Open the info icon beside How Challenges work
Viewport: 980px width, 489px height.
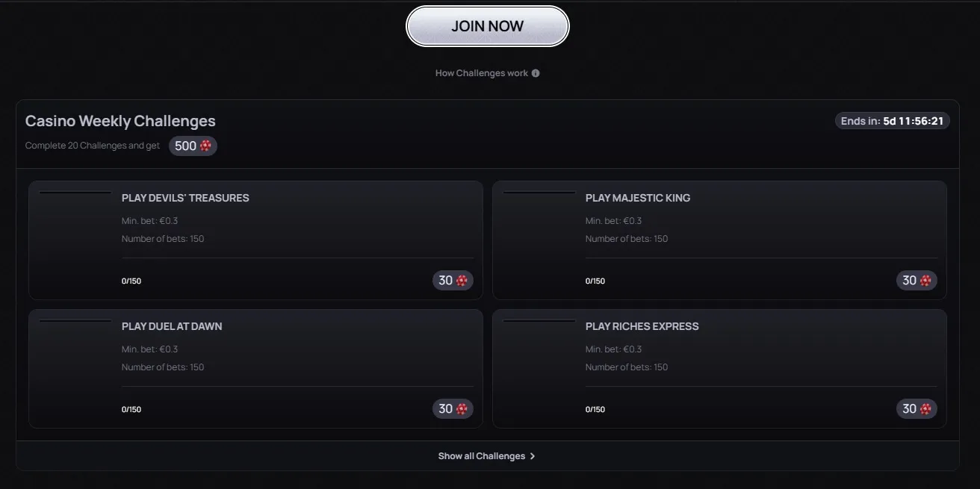pos(535,72)
